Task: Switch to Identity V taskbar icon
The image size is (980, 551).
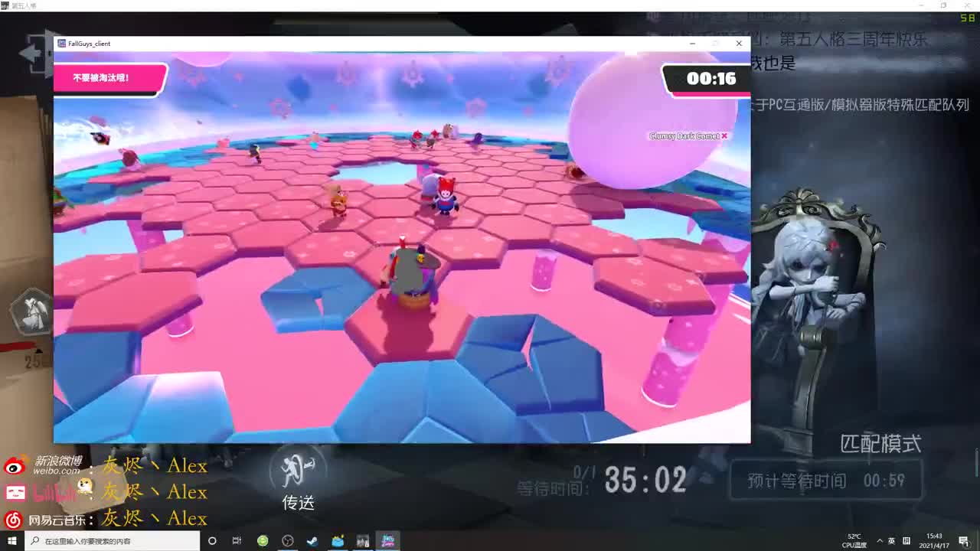Action: (363, 541)
